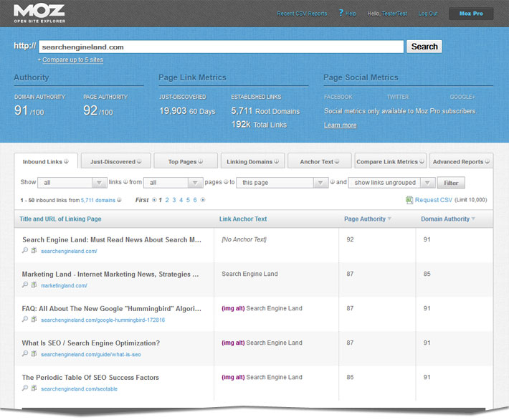Click info icon after 5,711 domains count
This screenshot has width=509, height=420.
(119, 200)
